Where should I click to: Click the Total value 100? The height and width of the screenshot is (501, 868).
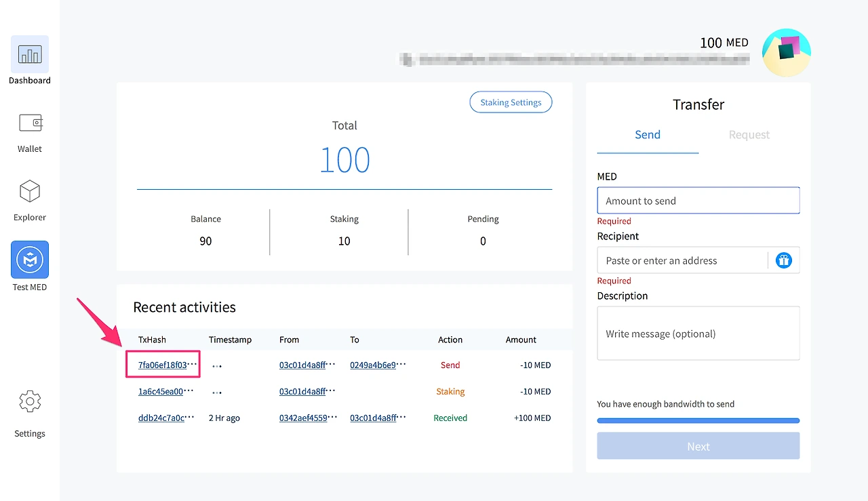(344, 160)
